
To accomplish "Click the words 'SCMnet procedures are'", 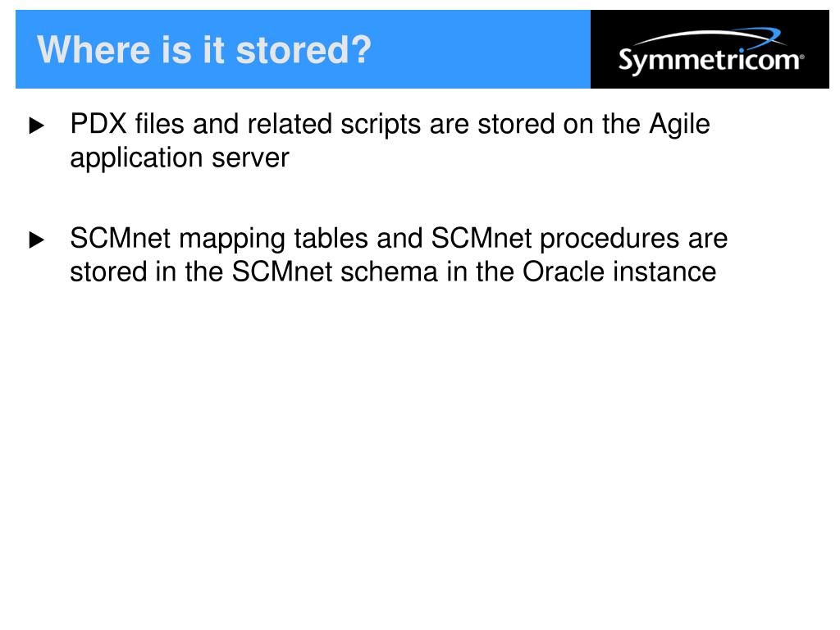I will 579,239.
